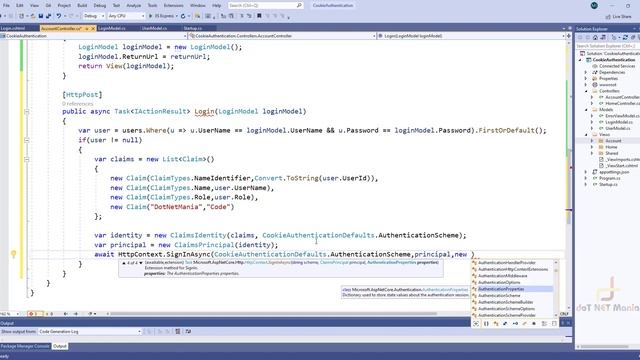Collapse the Controllers folder in Solution Explorer
Viewport: 640px width, 360px height.
coord(586,91)
